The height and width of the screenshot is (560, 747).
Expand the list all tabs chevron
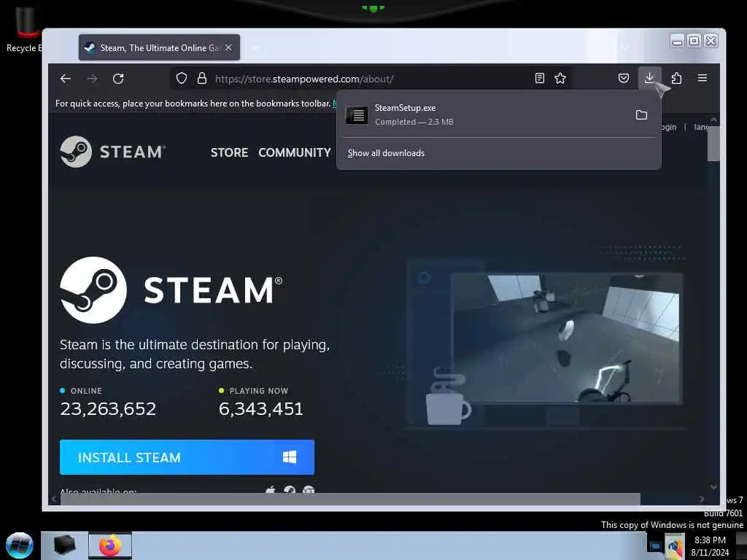click(x=625, y=47)
